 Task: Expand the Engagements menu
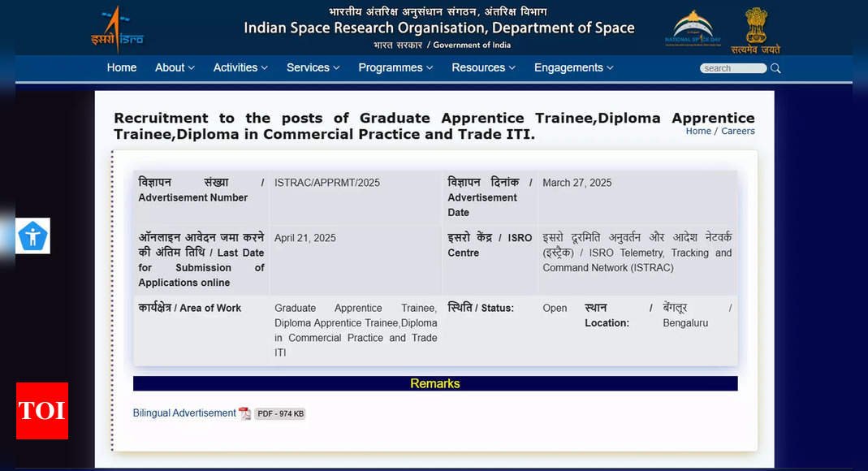[x=573, y=67]
